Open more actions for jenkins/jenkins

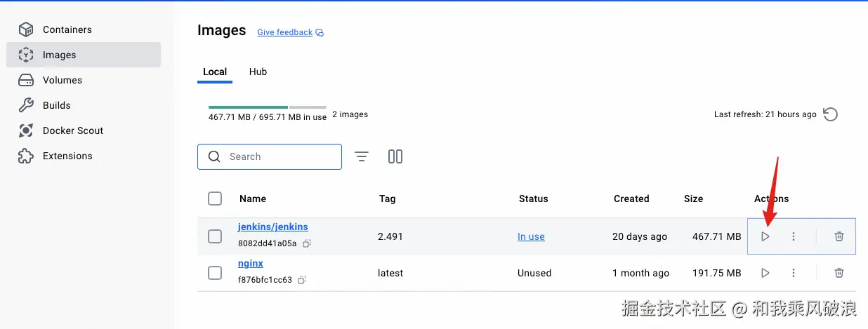pos(794,236)
